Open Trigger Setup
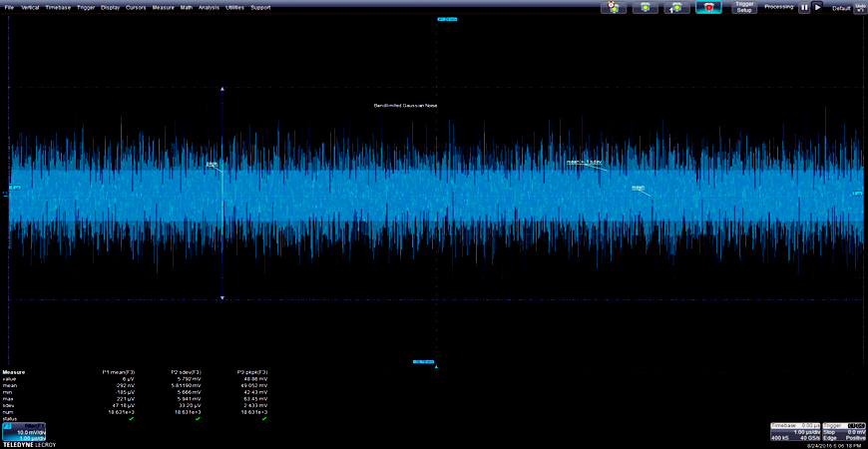The height and width of the screenshot is (449, 868). pos(745,7)
